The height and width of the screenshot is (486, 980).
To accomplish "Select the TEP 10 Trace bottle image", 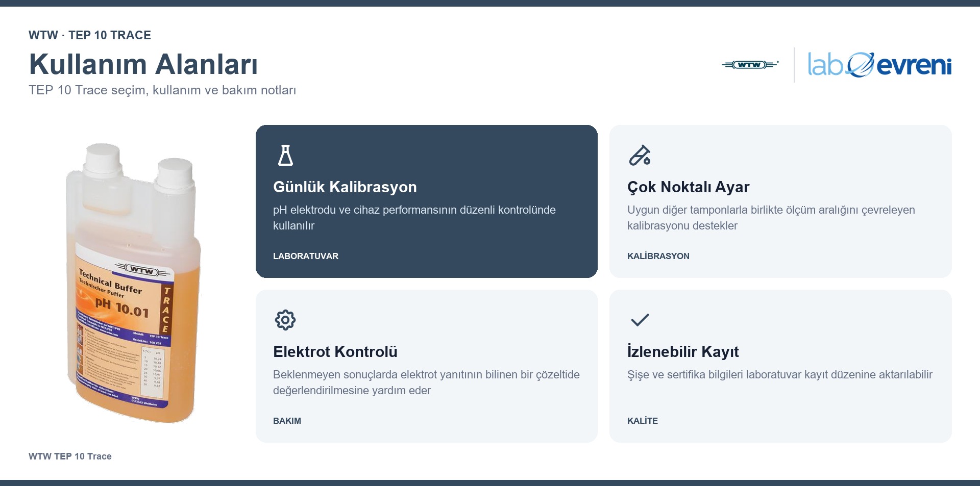I will click(x=134, y=283).
